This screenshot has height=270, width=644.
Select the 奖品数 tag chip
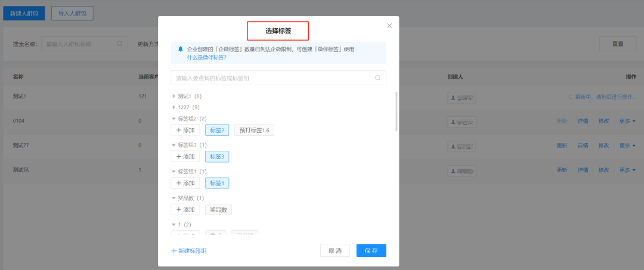218,209
